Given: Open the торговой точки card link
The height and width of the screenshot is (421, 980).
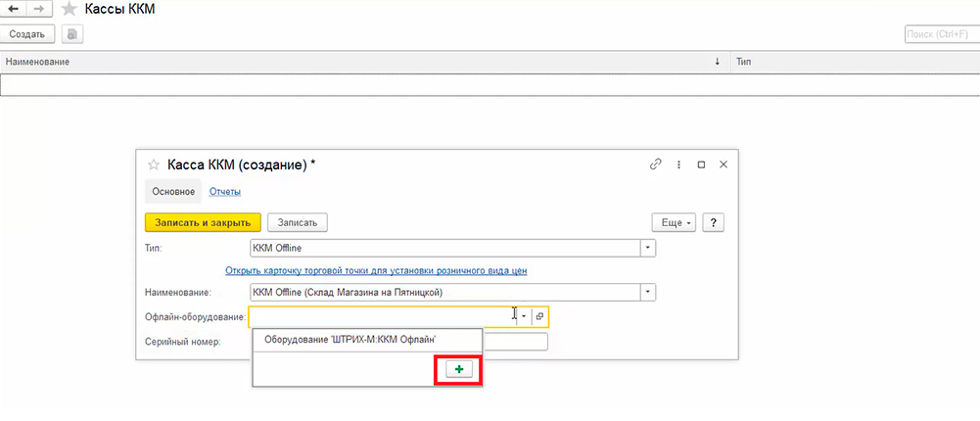Looking at the screenshot, I should 383,270.
